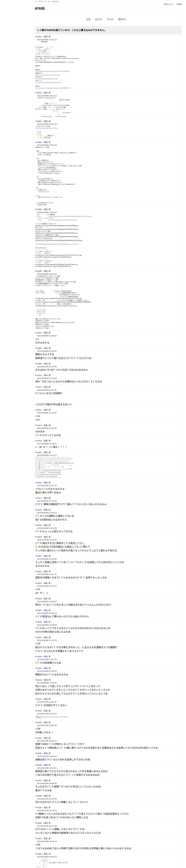Click the >25 anchor in post 0027
The image size is (186, 868).
(38, 644)
